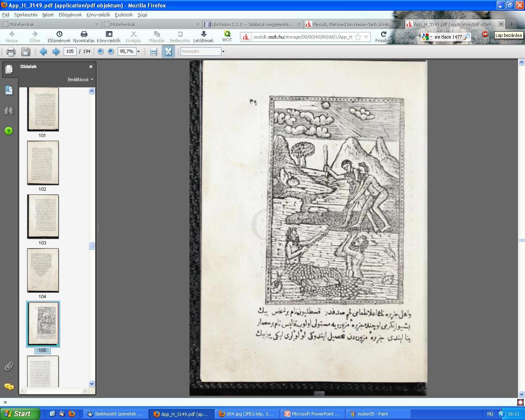Open the green help icon
Image resolution: width=525 pixels, height=420 pixels.
coord(9,131)
